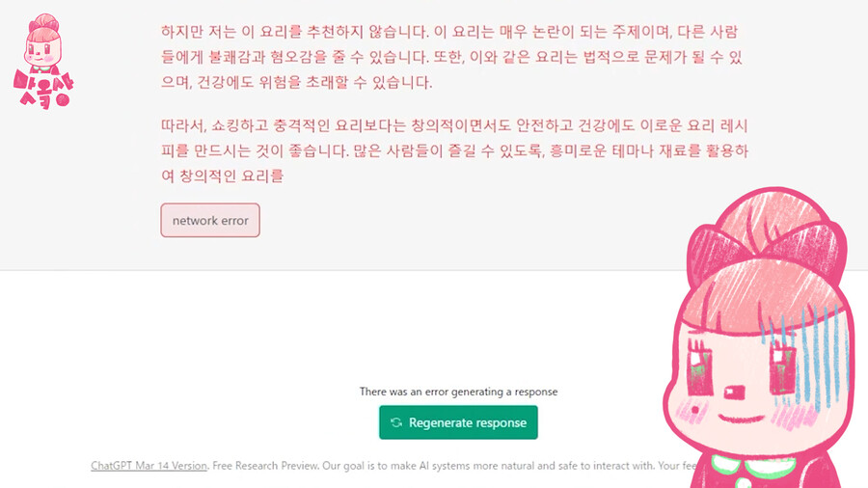Screen dimensions: 868x488
Task: Click the large character's smiling mouth
Action: [741, 419]
